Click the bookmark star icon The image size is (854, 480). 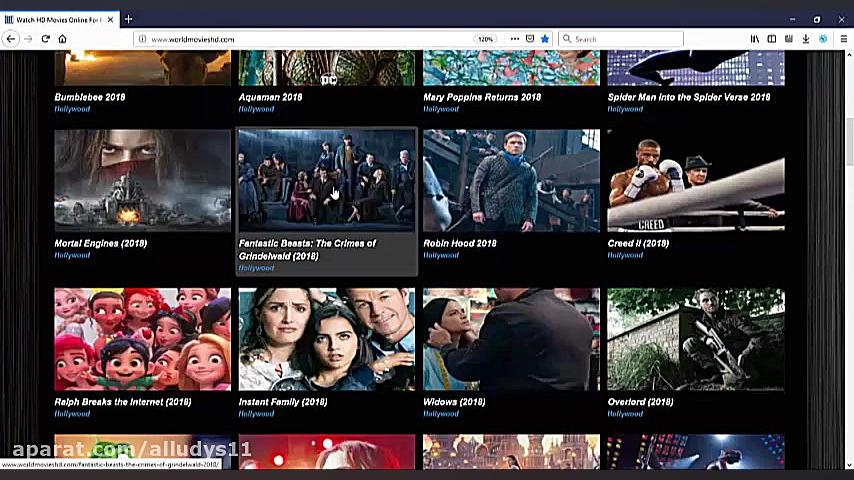[545, 39]
